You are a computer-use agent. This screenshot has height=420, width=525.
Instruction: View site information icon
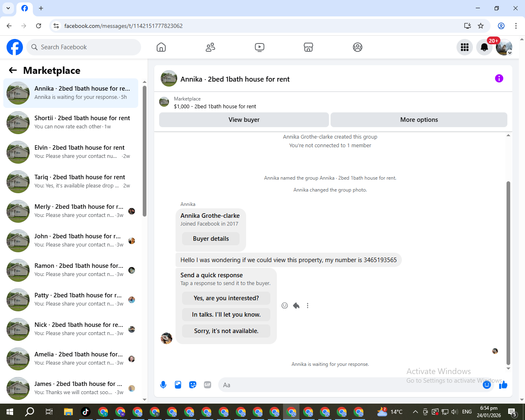click(x=56, y=26)
